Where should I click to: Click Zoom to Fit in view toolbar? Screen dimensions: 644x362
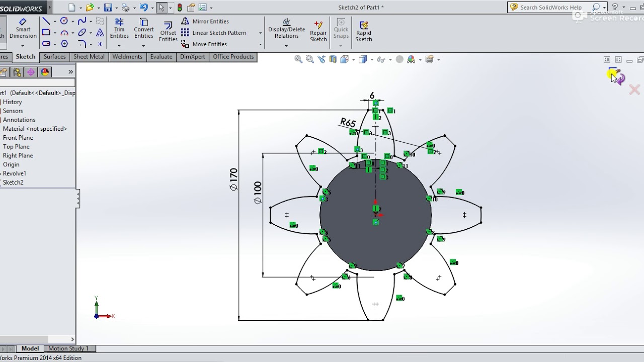[298, 59]
